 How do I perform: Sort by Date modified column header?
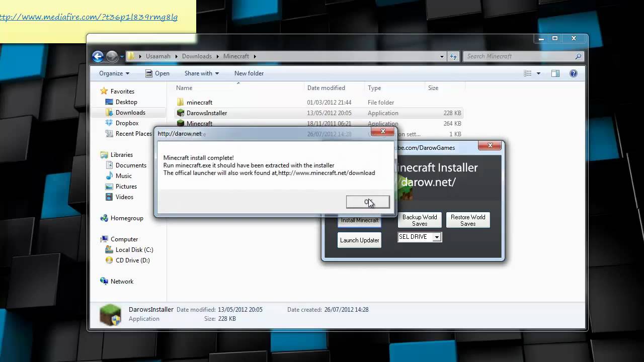click(x=326, y=88)
